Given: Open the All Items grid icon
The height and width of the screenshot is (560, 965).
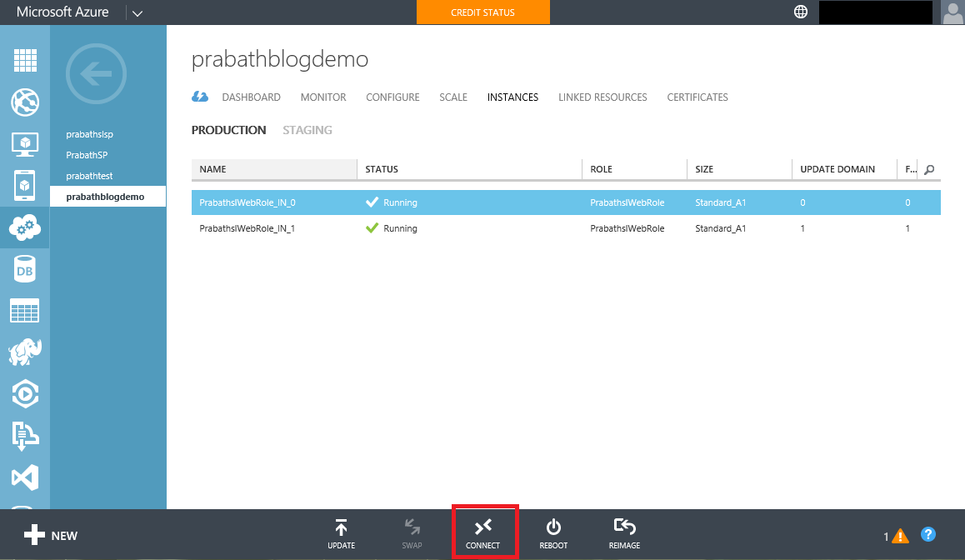Looking at the screenshot, I should [x=25, y=60].
